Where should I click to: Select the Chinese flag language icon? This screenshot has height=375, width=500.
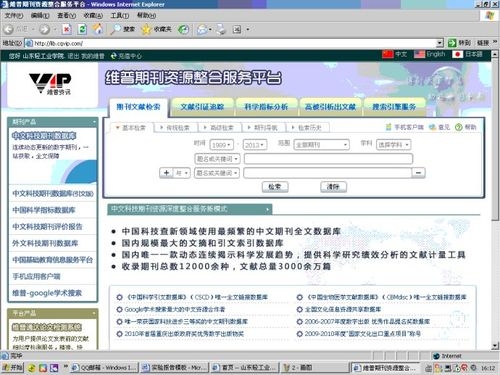coord(388,54)
